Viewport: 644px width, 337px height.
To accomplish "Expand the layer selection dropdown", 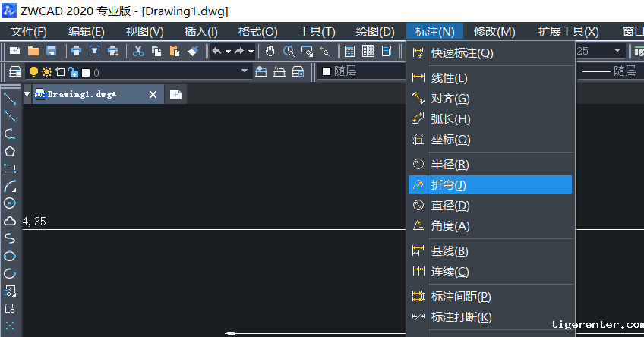I will pos(245,71).
